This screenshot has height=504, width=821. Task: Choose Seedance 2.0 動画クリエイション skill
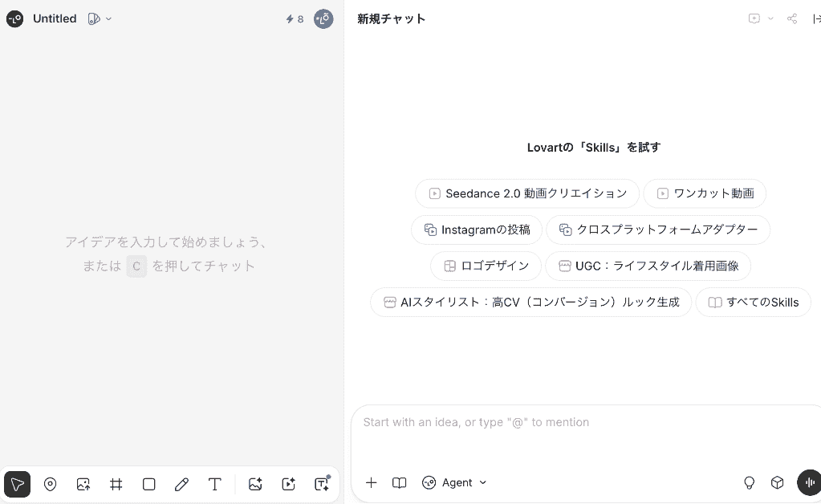coord(527,193)
